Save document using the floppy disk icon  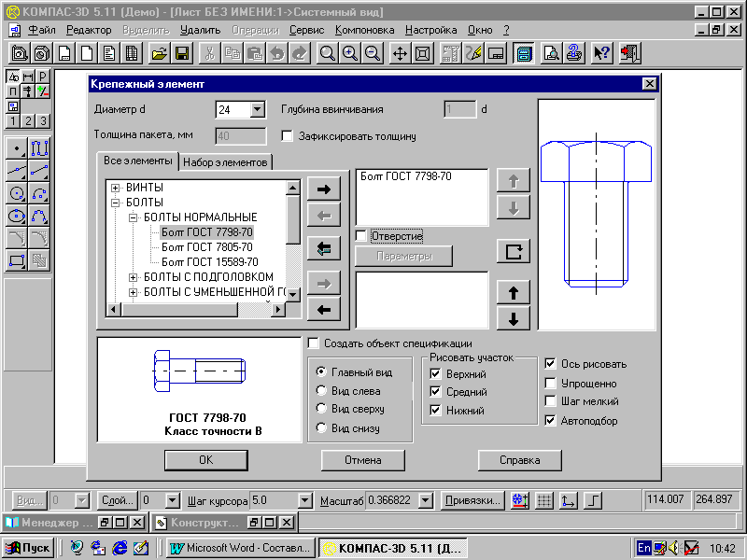coord(182,53)
